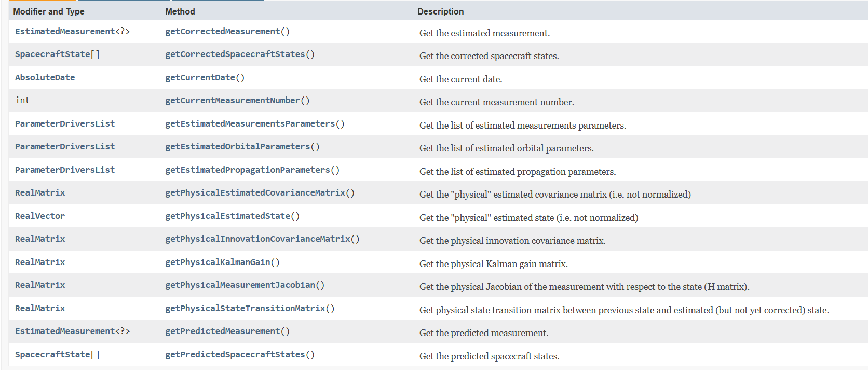
Task: Open the getPhysicalEstimatedCovarianceMatrix() method link
Action: 255,193
